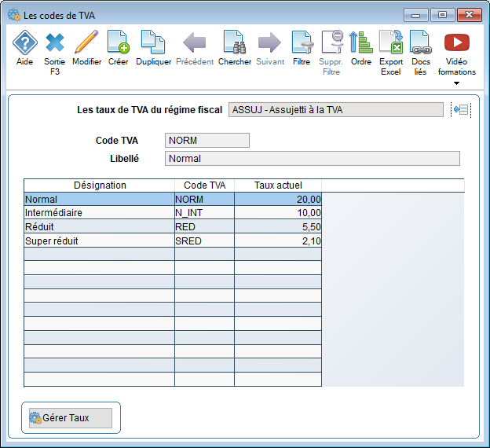490x448 pixels.
Task: Create a new code with Créer
Action: [x=119, y=42]
